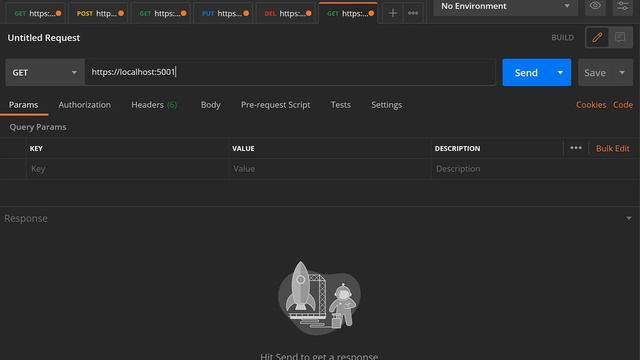Open the Tests tab
This screenshot has height=360, width=640.
click(340, 105)
